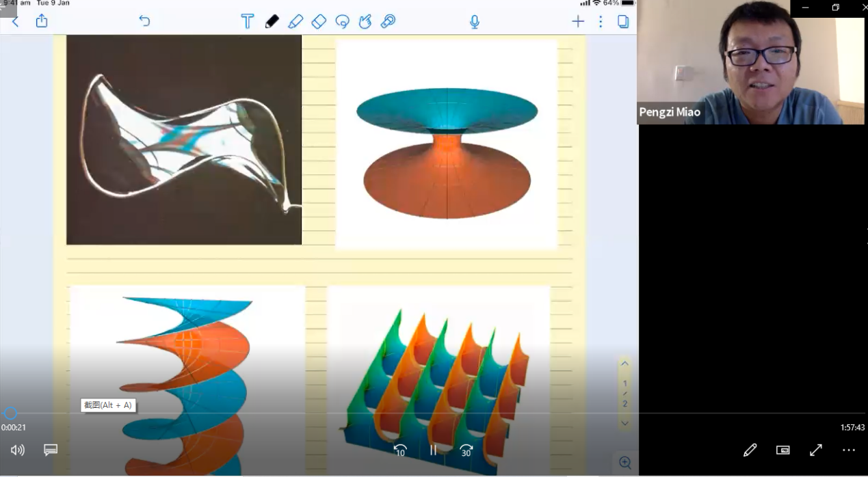The width and height of the screenshot is (868, 477).
Task: Activate the Lasso selection tool
Action: click(343, 21)
